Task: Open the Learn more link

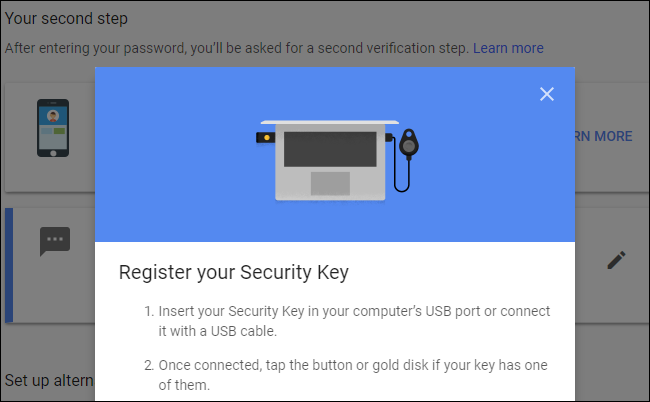Action: 508,48
